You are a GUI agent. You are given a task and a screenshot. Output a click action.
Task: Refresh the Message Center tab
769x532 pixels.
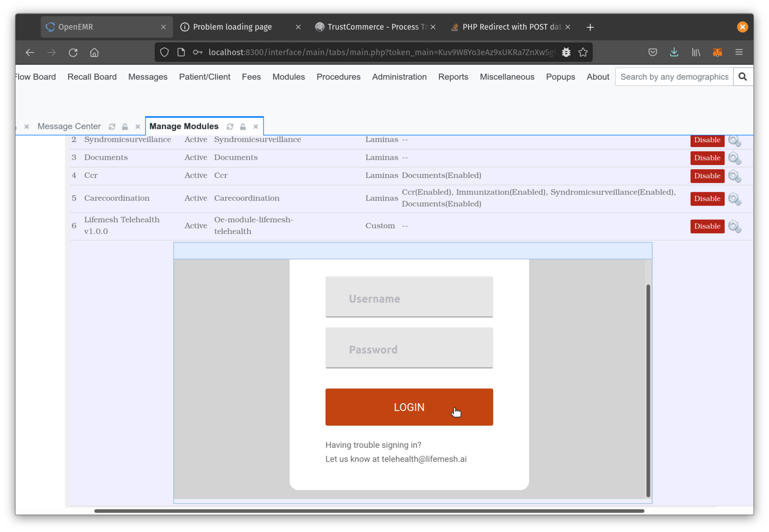click(112, 127)
